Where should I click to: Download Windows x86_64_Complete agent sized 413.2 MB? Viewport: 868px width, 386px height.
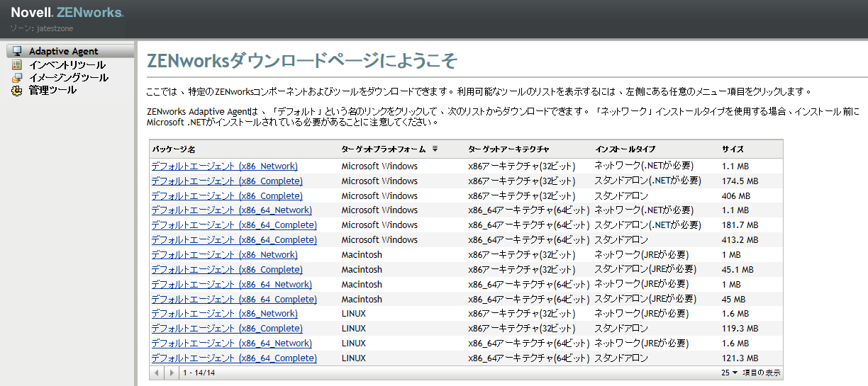pos(234,240)
